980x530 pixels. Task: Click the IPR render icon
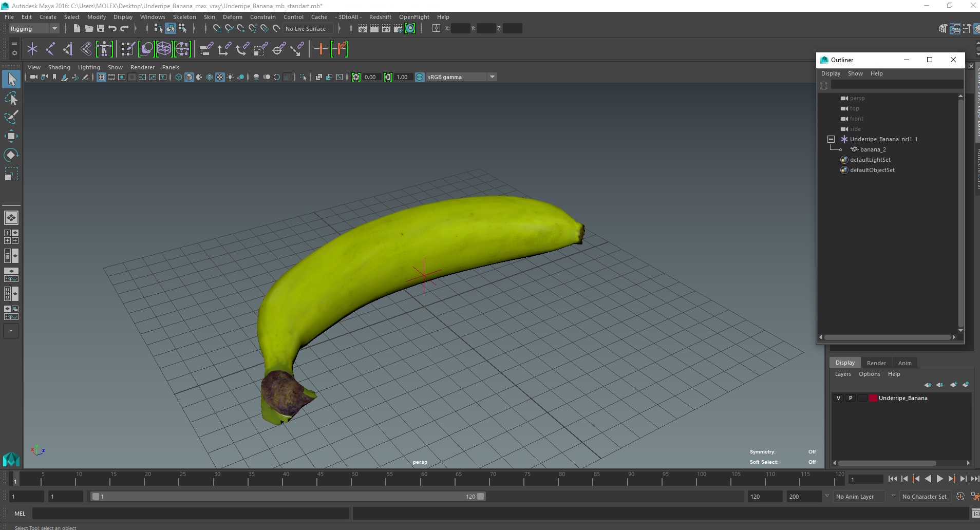(x=386, y=28)
